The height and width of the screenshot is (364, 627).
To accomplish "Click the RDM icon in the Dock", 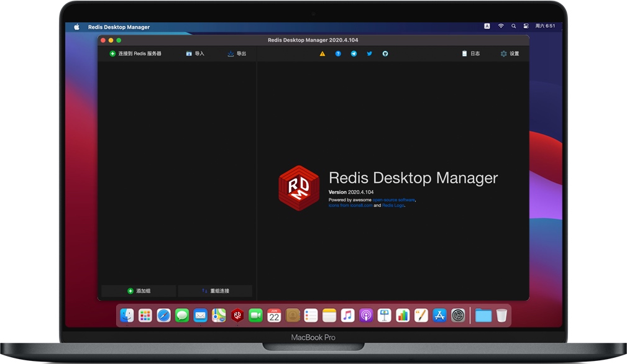I will 237,315.
